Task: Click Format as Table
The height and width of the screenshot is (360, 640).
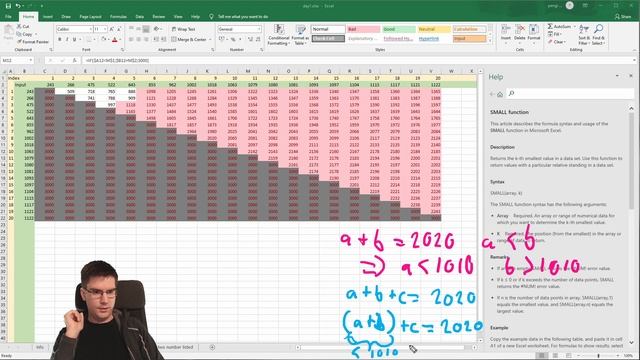Action: pyautogui.click(x=300, y=35)
